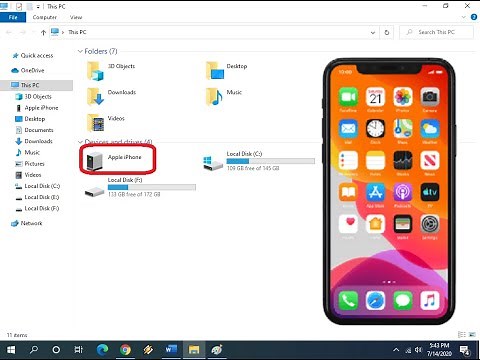This screenshot has width=480, height=360.
Task: Open the Local Disk (F:) drive icon
Action: coord(94,191)
